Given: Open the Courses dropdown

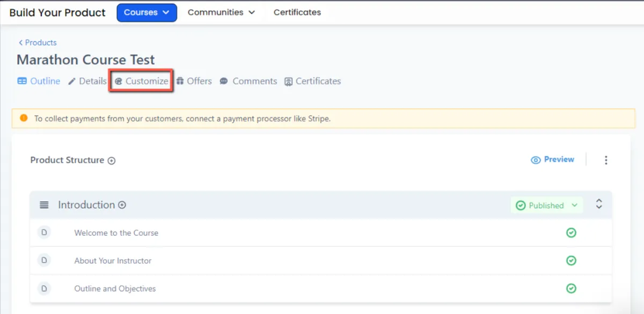Looking at the screenshot, I should [x=147, y=12].
